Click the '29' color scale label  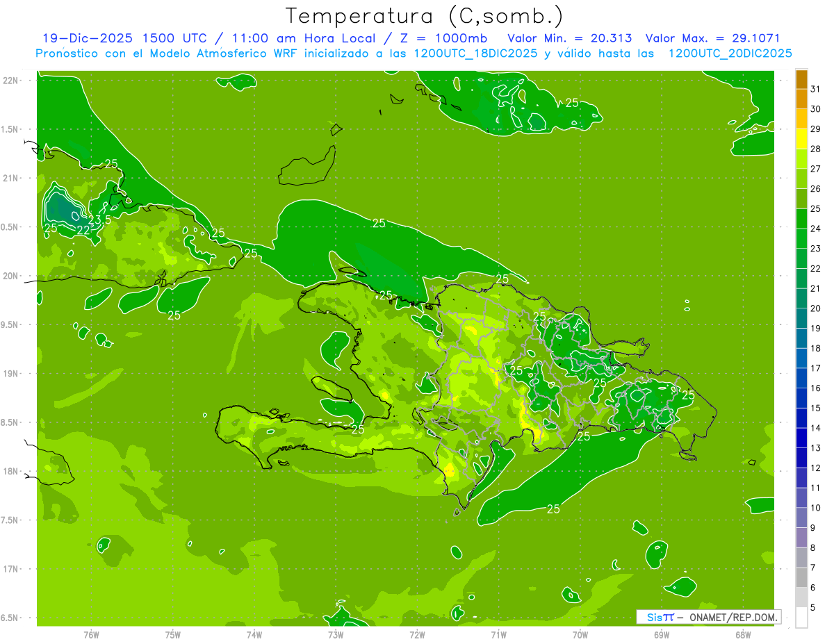[815, 129]
